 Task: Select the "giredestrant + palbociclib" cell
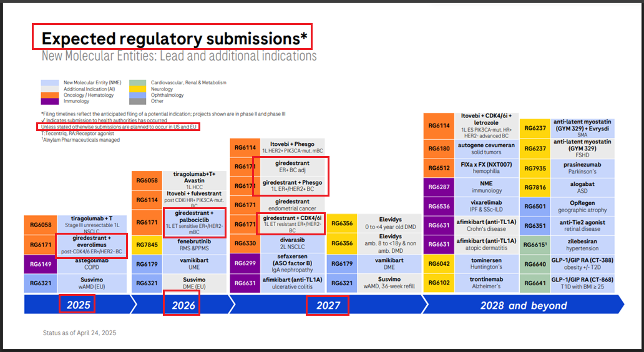tap(194, 223)
